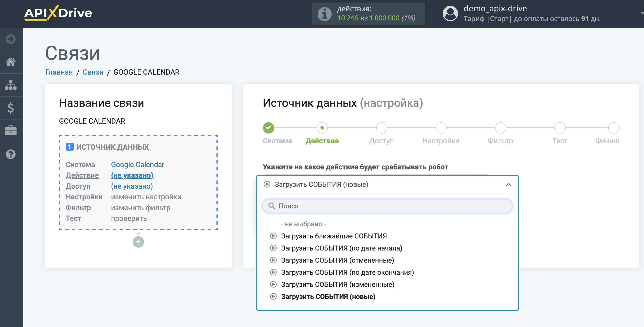Click the изменить фильтр text
Image resolution: width=644 pixels, height=327 pixels.
(x=140, y=207)
